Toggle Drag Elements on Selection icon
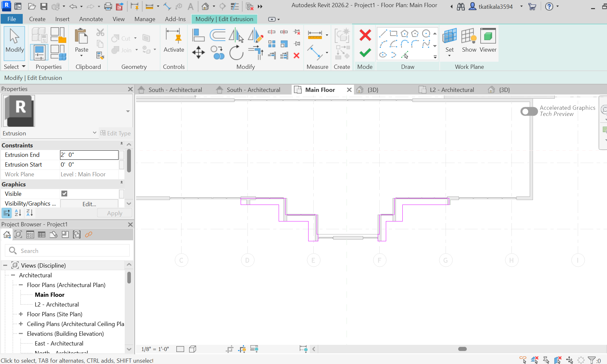The image size is (607, 364). (x=570, y=360)
